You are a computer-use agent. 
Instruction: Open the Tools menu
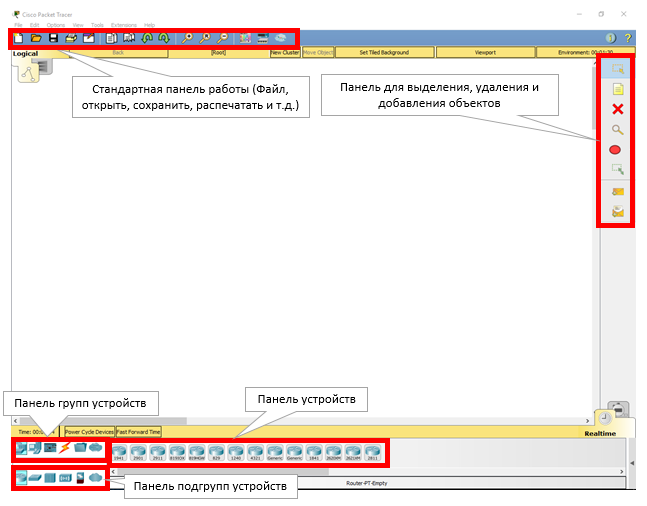pos(97,25)
